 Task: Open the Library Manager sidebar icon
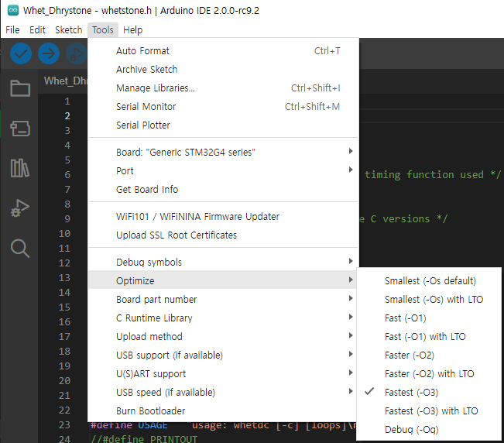click(20, 168)
